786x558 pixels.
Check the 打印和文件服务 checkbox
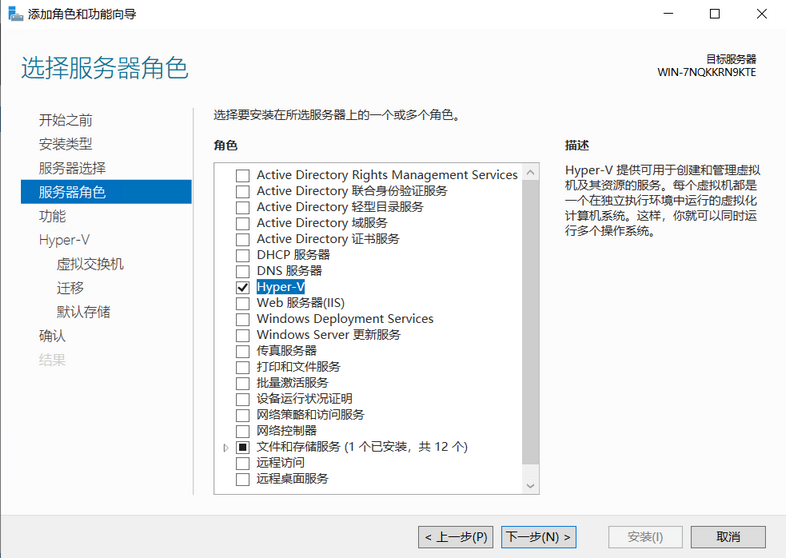[x=243, y=367]
